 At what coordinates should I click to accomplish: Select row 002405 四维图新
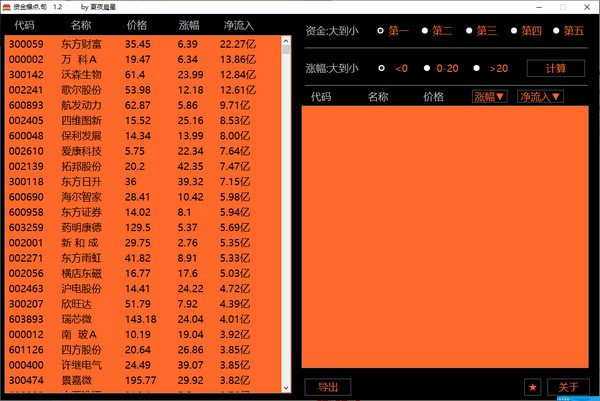tap(143, 121)
